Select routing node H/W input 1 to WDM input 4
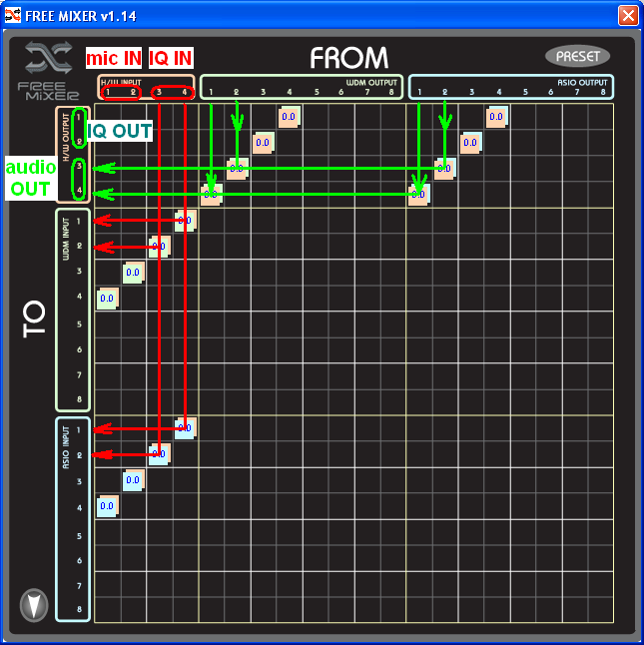This screenshot has width=644, height=645. pyautogui.click(x=108, y=298)
